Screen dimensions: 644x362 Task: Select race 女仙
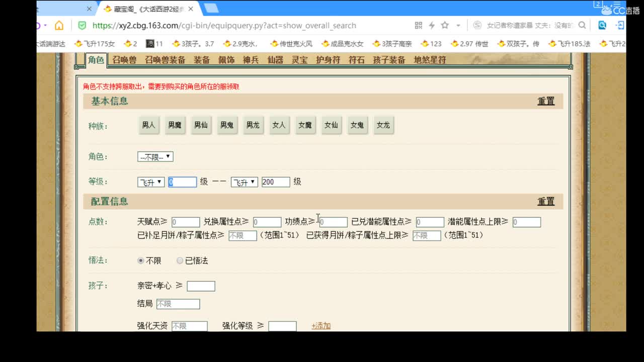331,125
